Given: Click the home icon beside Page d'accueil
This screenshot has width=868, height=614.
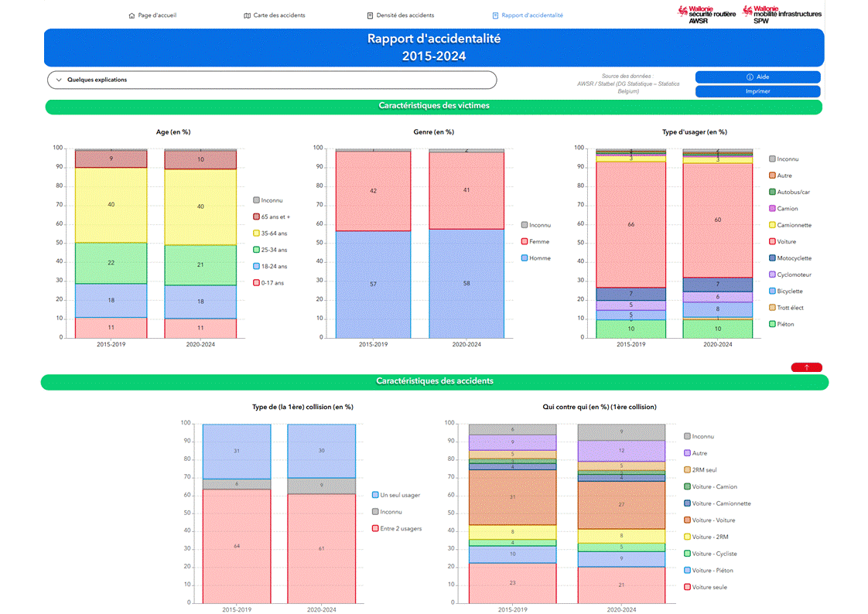Looking at the screenshot, I should click(132, 15).
